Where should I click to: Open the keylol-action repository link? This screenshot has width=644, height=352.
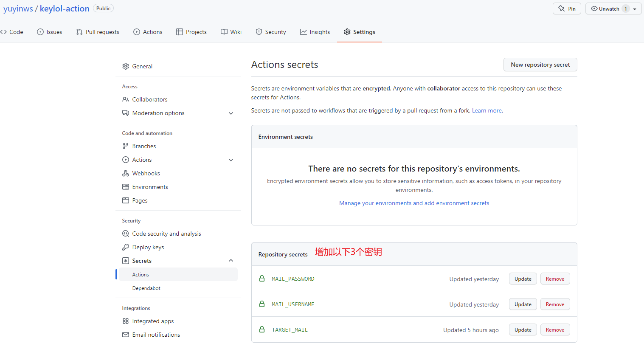[x=65, y=8]
